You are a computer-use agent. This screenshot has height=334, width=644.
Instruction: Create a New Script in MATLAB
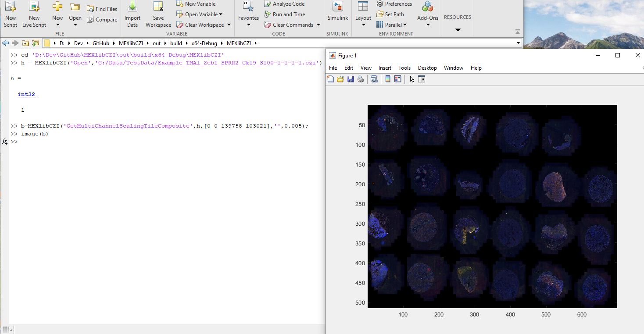click(11, 14)
